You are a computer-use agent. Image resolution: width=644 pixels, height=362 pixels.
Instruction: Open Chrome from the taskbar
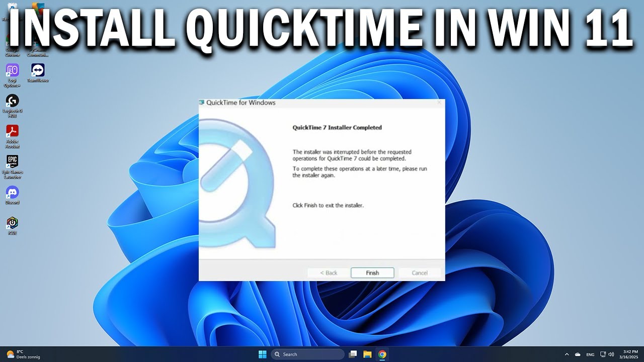pos(382,354)
